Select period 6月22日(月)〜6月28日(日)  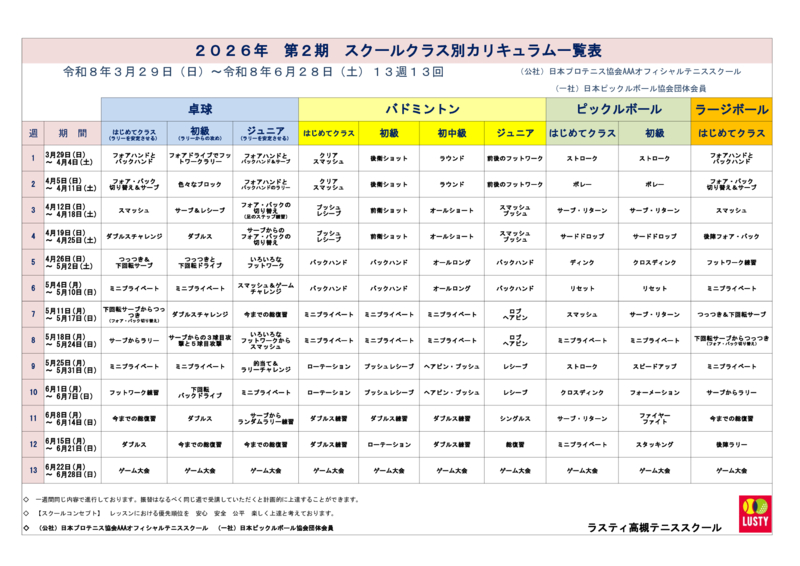click(x=72, y=471)
